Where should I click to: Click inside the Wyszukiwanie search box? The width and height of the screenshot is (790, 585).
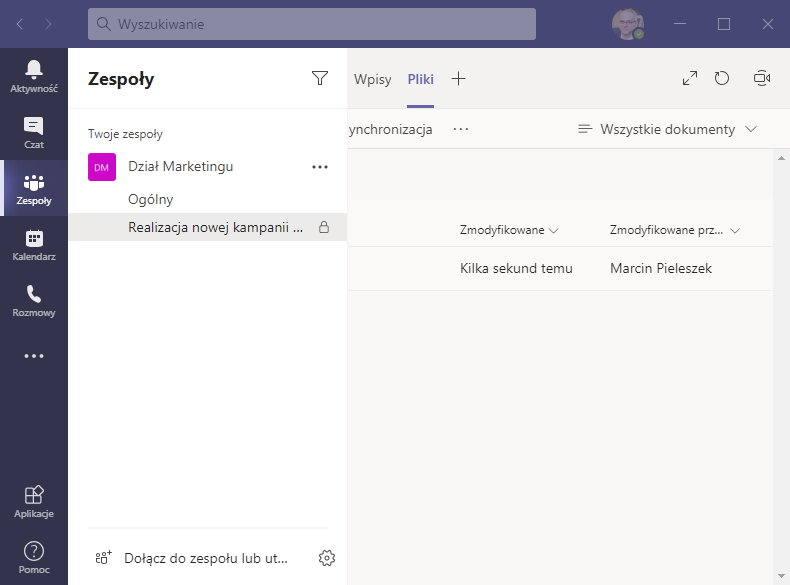(312, 24)
